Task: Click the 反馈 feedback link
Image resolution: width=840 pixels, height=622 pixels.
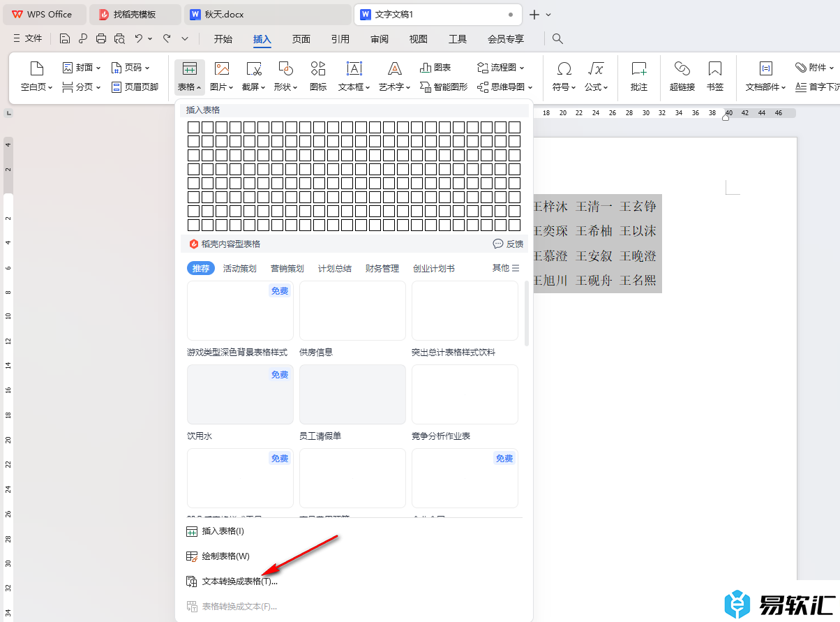Action: 508,244
